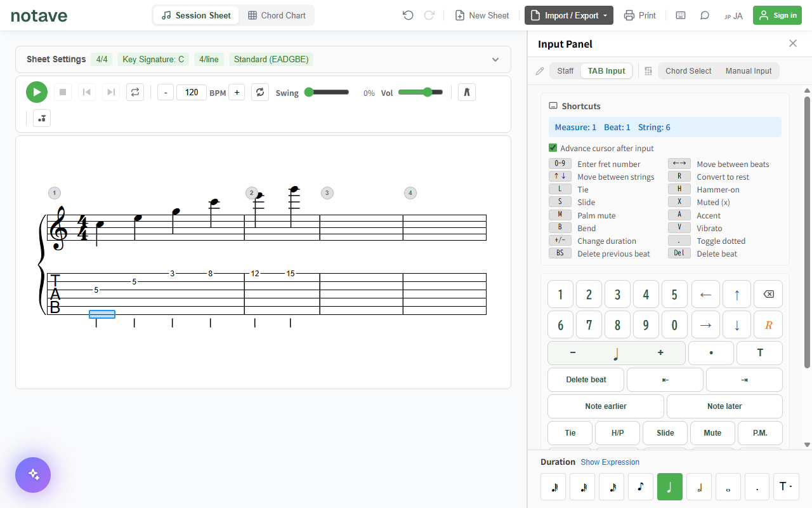Increase BPM with plus button
This screenshot has width=812, height=508.
pos(237,92)
